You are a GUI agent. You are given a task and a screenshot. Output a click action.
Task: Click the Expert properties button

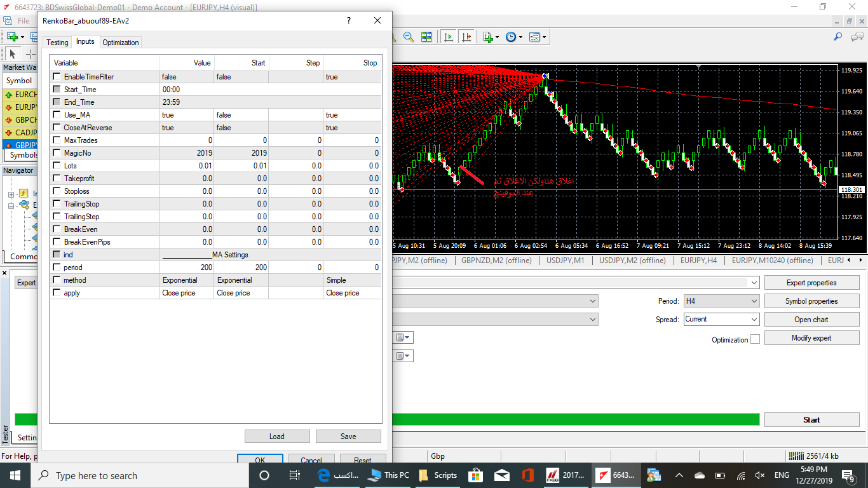(811, 283)
